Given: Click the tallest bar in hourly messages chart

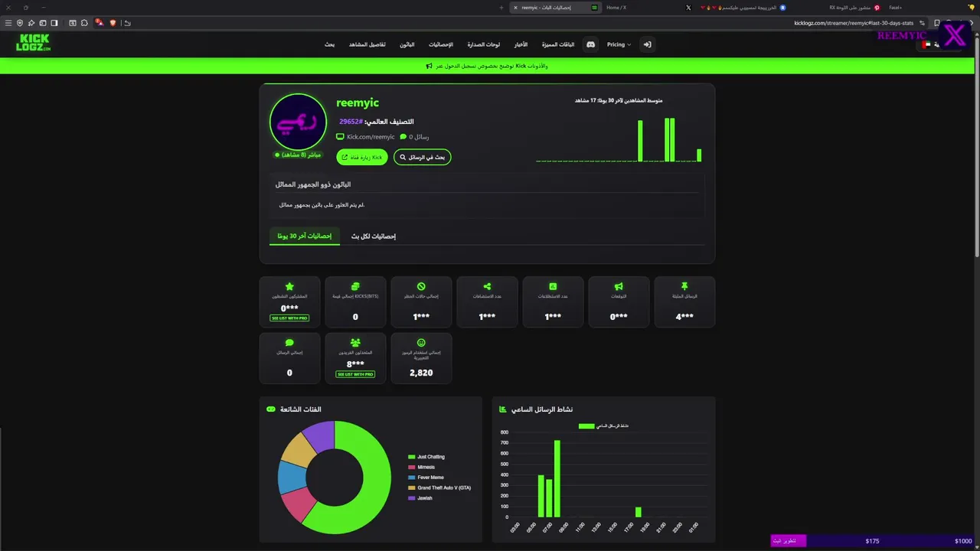Looking at the screenshot, I should coord(557,479).
